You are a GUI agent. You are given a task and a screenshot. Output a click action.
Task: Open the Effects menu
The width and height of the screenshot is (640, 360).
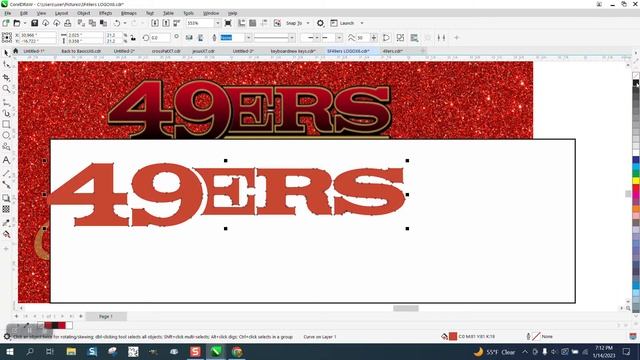coord(105,13)
